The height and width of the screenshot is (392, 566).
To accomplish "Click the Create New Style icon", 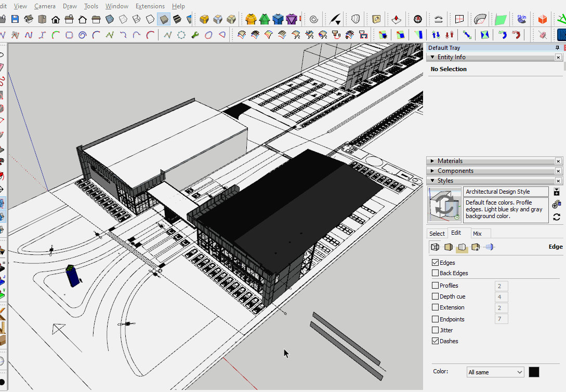I will (557, 204).
